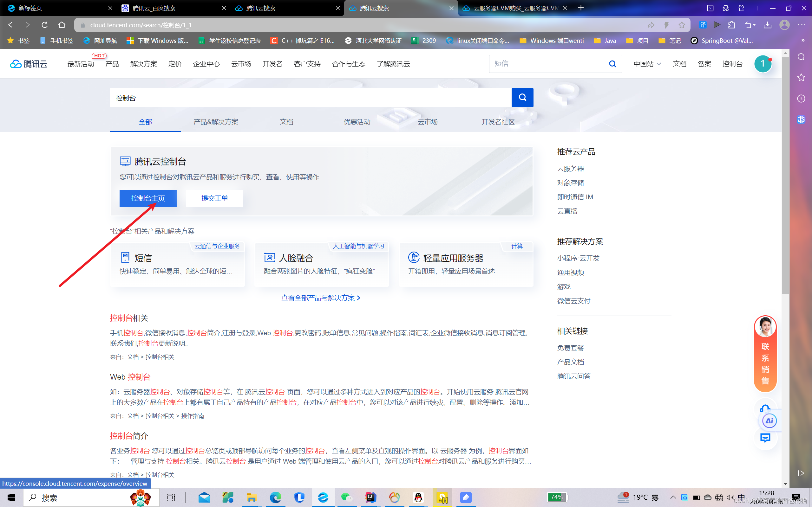Click the blue search button beside 控制台 field
Viewport: 812px width, 507px height.
click(x=522, y=98)
